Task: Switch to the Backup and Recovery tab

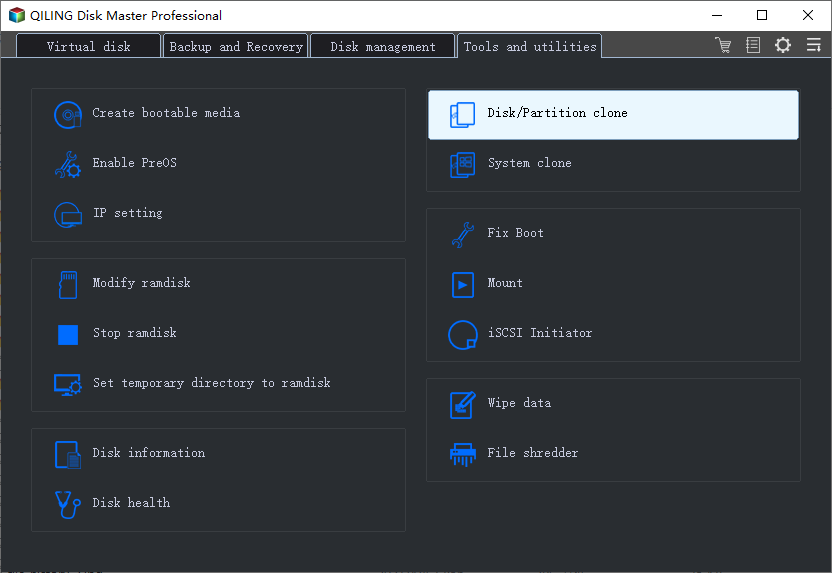Action: click(236, 46)
